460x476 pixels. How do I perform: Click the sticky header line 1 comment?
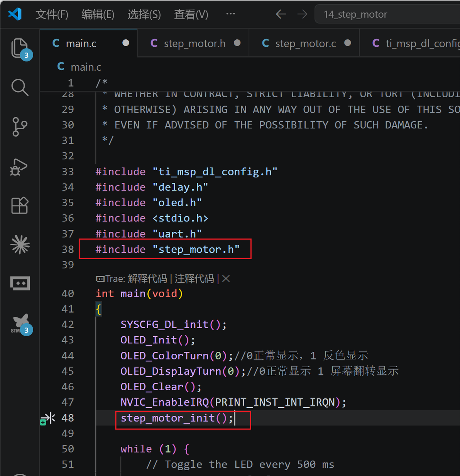(x=101, y=83)
